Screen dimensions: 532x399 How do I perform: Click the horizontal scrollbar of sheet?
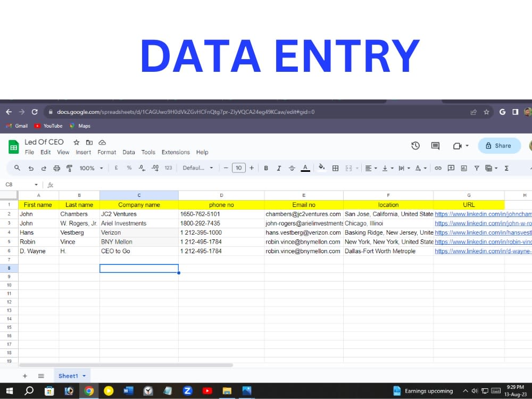click(126, 365)
